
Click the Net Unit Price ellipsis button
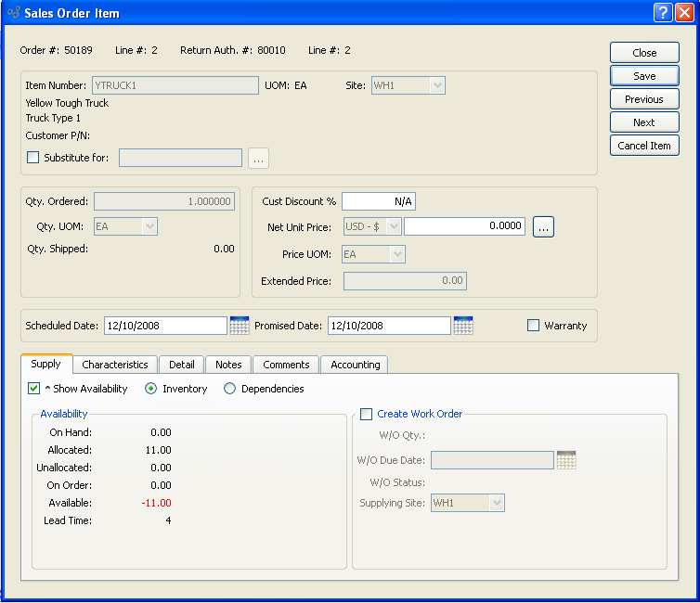click(x=543, y=226)
